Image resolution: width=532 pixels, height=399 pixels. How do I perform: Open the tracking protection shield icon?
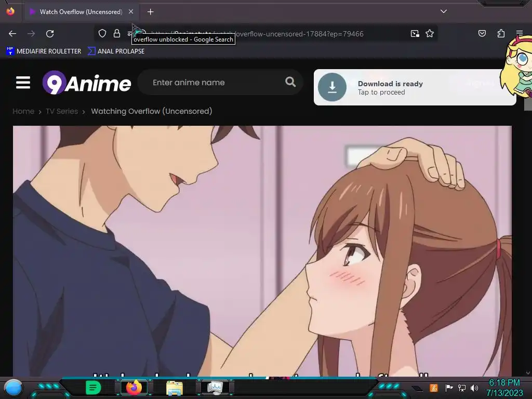pyautogui.click(x=102, y=33)
